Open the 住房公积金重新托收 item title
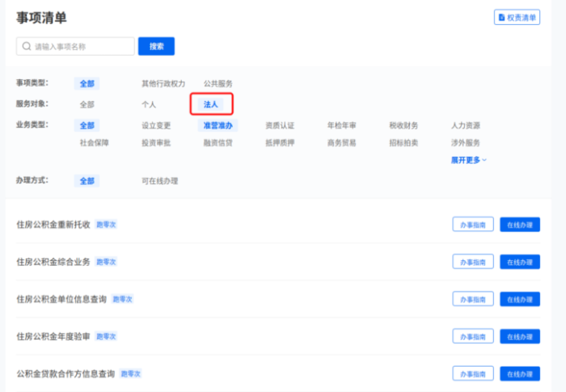The height and width of the screenshot is (392, 566). pyautogui.click(x=53, y=225)
